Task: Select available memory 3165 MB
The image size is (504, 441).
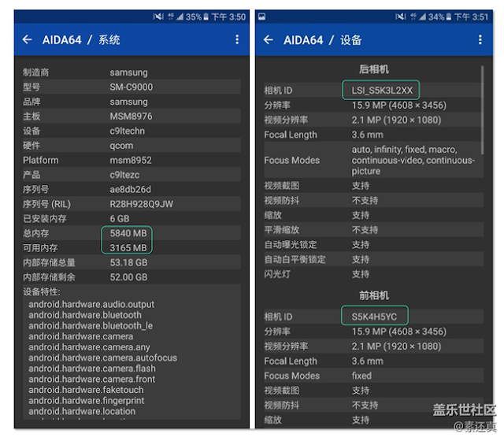Action: [x=128, y=248]
